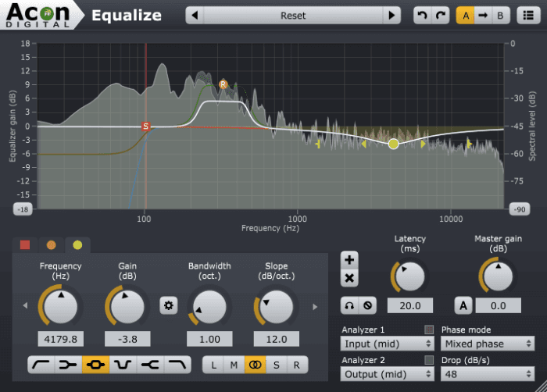Open band settings gear icon
Image resolution: width=547 pixels, height=392 pixels.
169,305
